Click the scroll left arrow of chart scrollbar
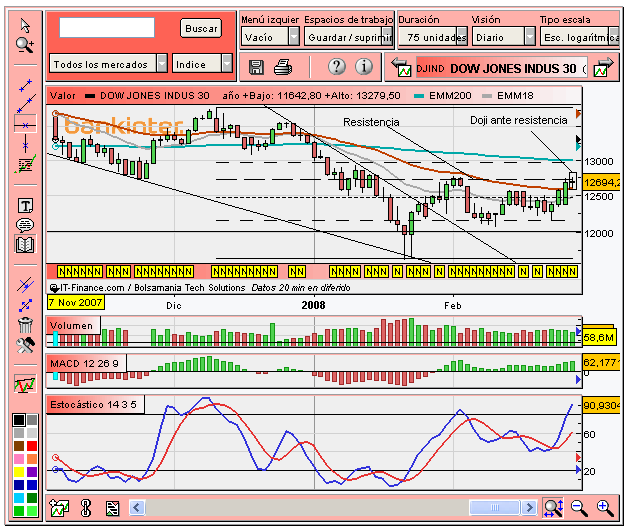This screenshot has width=628, height=532. [137, 508]
